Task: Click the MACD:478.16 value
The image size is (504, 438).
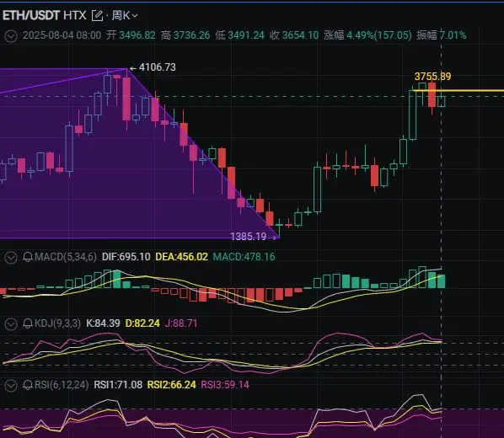Action: [x=244, y=257]
